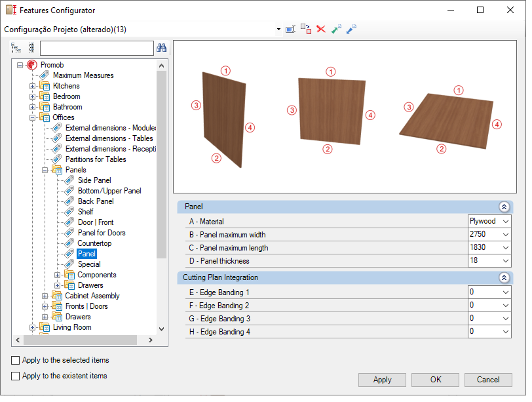Click the tree scroll down arrow
Image resolution: width=532 pixels, height=402 pixels.
coord(161,329)
